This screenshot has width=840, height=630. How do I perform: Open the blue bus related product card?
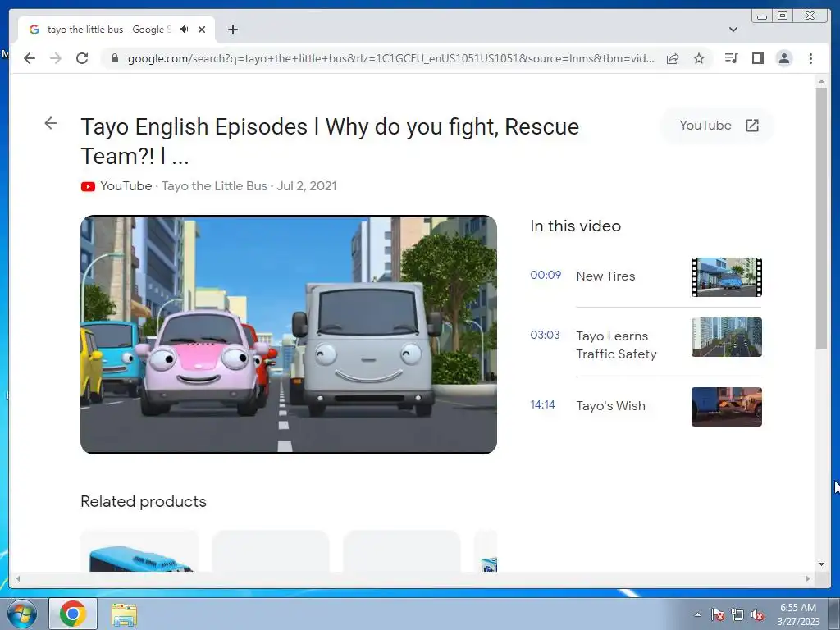click(139, 551)
